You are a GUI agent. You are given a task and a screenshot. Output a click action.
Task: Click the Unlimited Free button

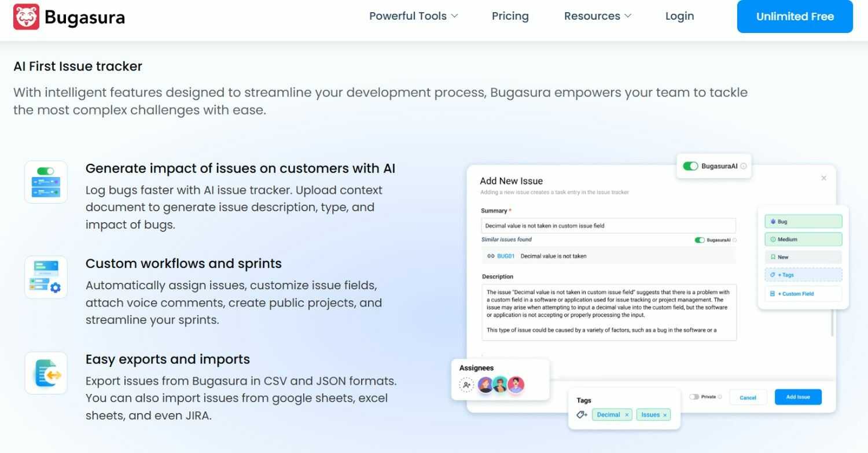coord(795,17)
